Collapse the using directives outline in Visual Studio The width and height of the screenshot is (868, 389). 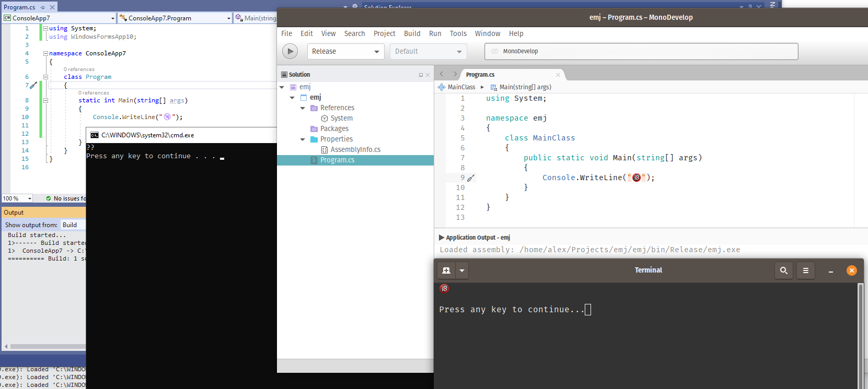[45, 28]
